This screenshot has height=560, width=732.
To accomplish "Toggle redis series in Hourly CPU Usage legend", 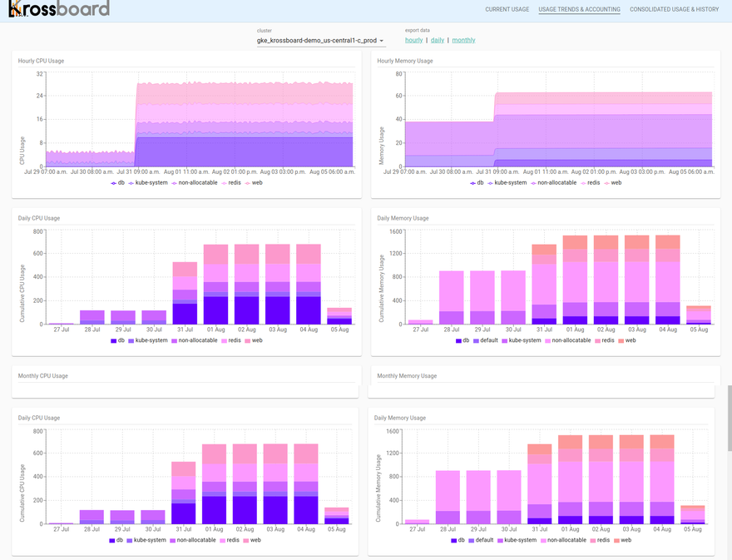I will point(232,182).
